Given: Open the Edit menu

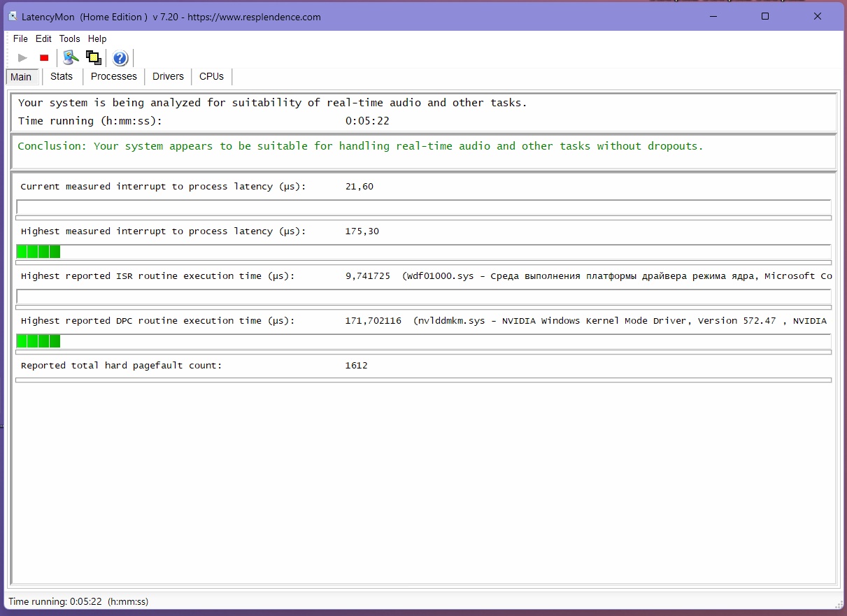Looking at the screenshot, I should click(x=43, y=39).
